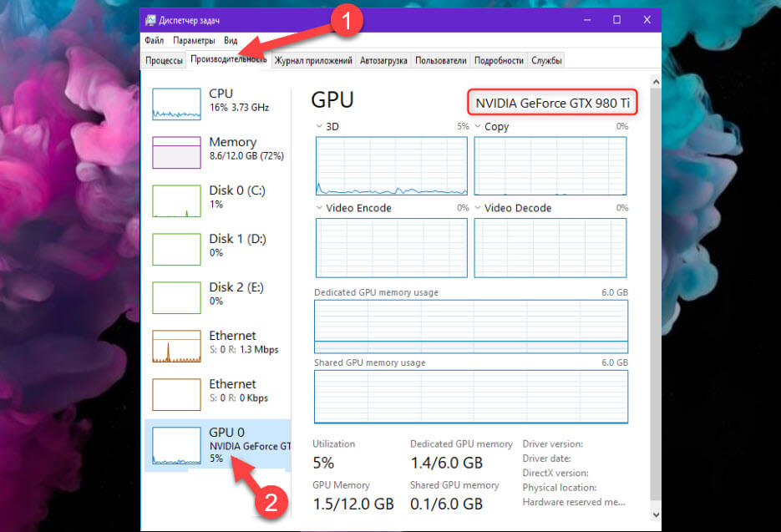
Task: Switch to the Службы tab
Action: pos(546,60)
